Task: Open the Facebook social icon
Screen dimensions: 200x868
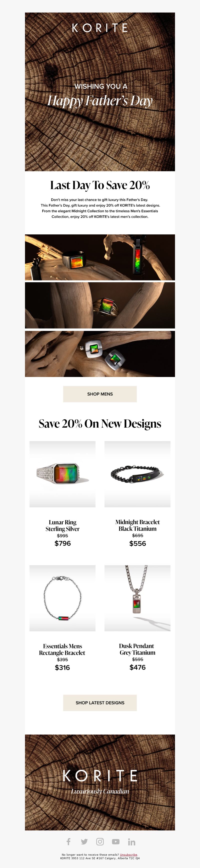Action: (x=68, y=842)
